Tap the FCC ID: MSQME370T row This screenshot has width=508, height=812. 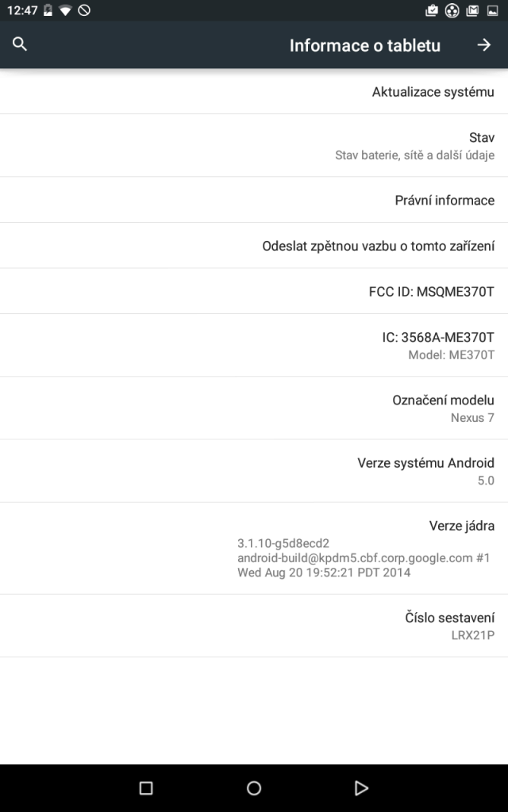coord(254,291)
